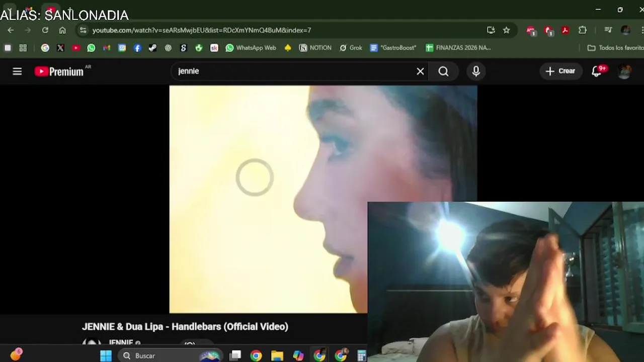Image resolution: width=644 pixels, height=362 pixels.
Task: Open the Adobe Acrobat extension
Action: [x=566, y=30]
